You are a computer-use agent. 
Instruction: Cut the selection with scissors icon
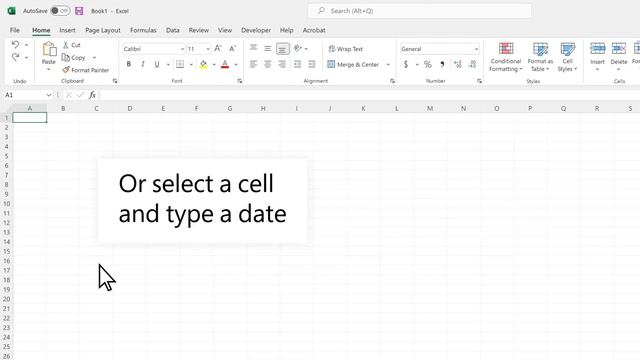pyautogui.click(x=66, y=45)
